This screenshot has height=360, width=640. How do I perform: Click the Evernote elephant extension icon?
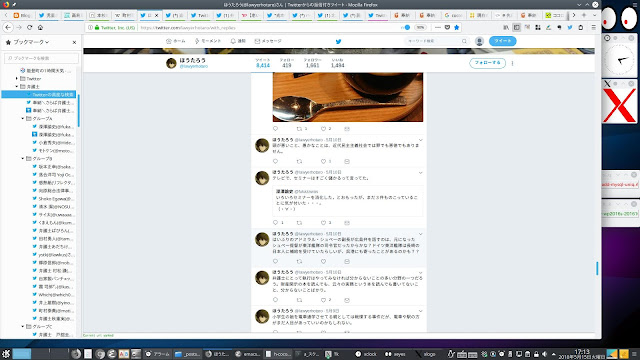(x=559, y=27)
